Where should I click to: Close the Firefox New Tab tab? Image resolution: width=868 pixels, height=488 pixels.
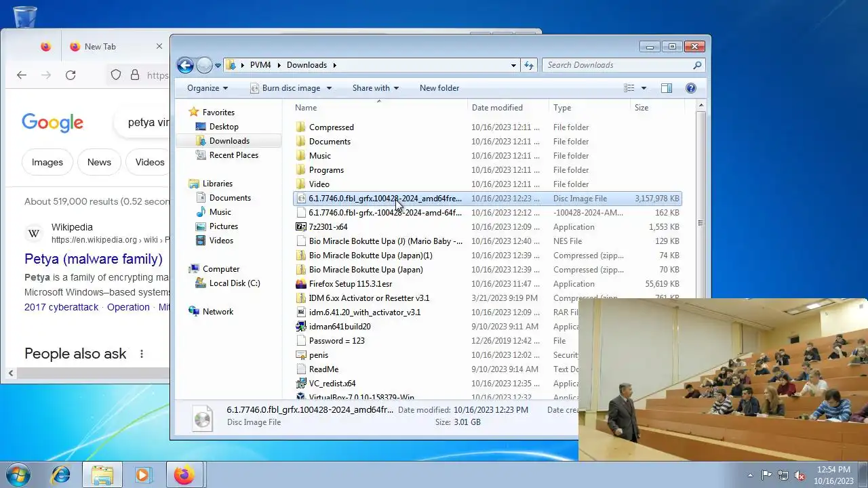pos(159,46)
